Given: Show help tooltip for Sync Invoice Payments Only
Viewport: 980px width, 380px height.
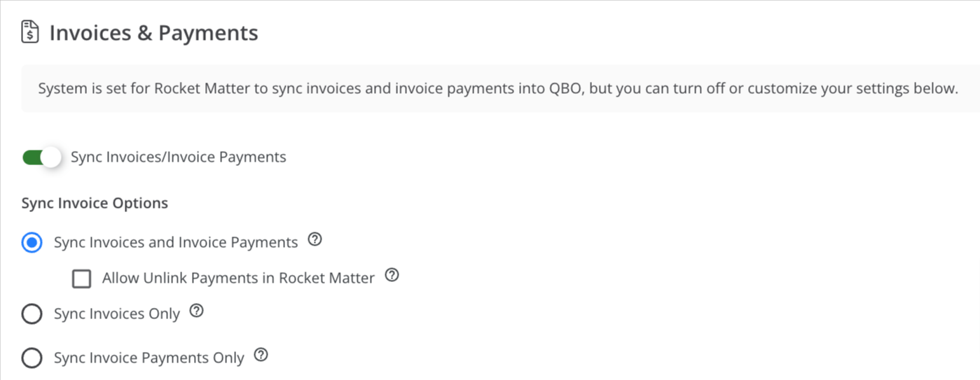Looking at the screenshot, I should (x=261, y=356).
